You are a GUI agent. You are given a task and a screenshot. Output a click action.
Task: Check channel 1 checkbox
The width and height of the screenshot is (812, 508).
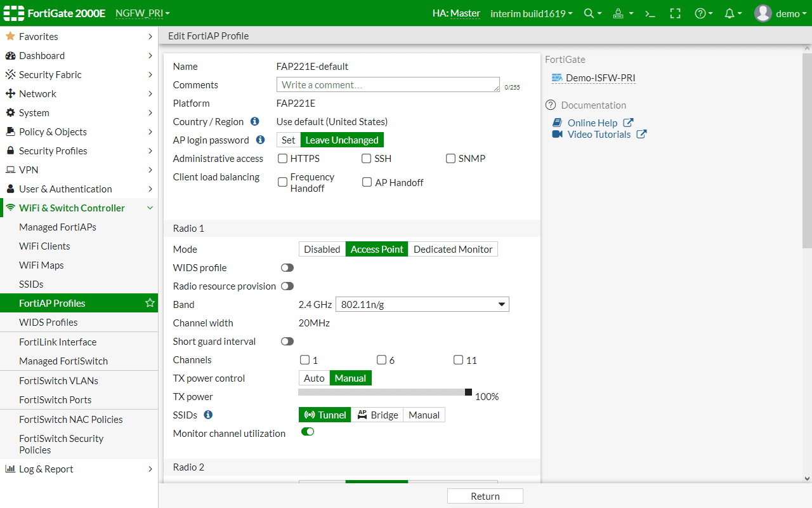305,360
